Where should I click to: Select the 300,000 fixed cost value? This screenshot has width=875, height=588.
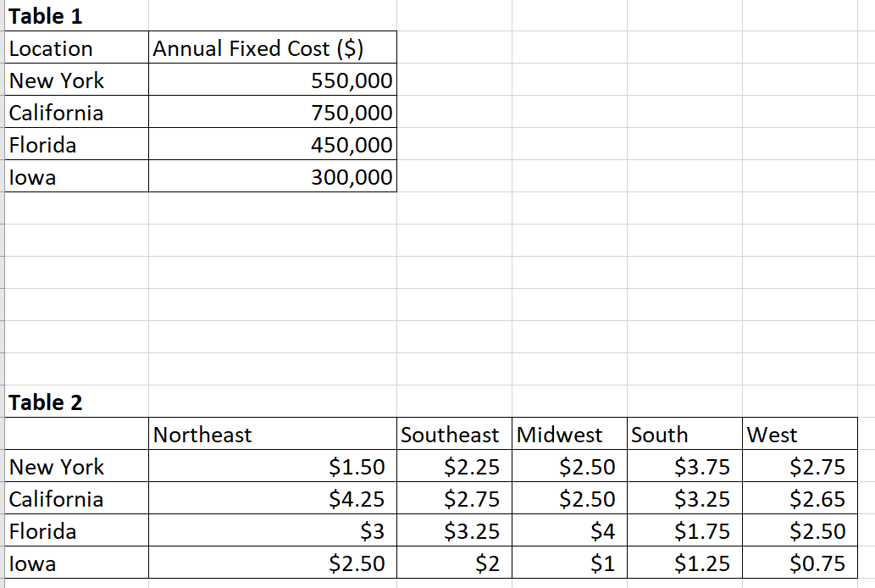point(272,176)
